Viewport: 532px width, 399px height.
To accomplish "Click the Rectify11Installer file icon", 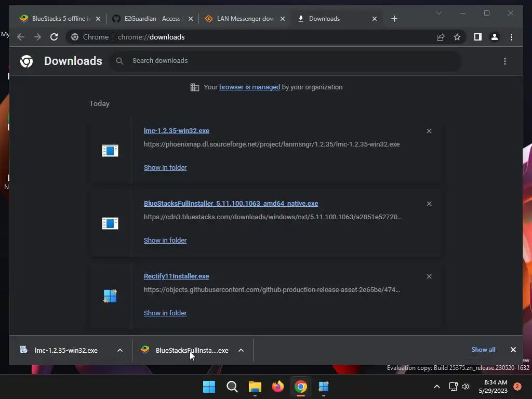I will click(110, 296).
